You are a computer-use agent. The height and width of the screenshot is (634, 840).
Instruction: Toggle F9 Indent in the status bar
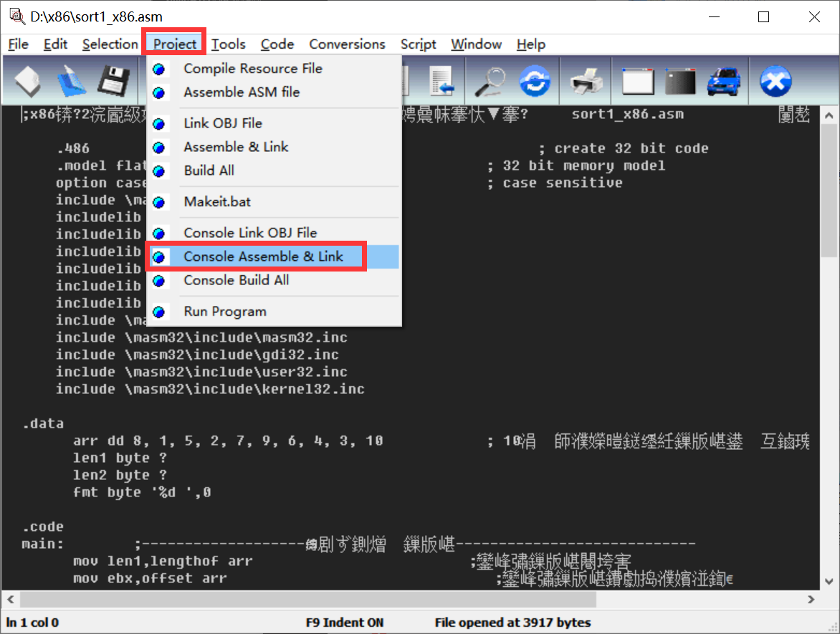345,622
